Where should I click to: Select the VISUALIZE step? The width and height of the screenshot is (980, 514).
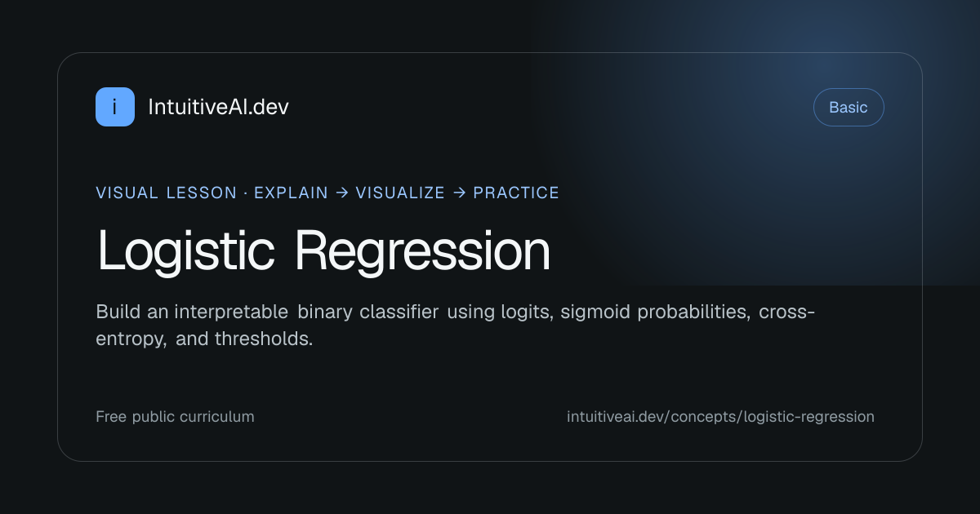tap(400, 193)
